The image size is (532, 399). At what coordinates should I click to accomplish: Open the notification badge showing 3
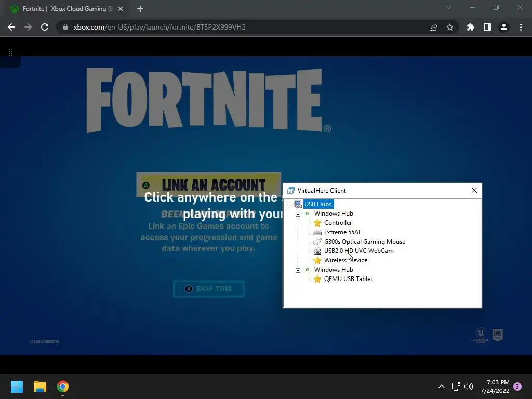517,387
